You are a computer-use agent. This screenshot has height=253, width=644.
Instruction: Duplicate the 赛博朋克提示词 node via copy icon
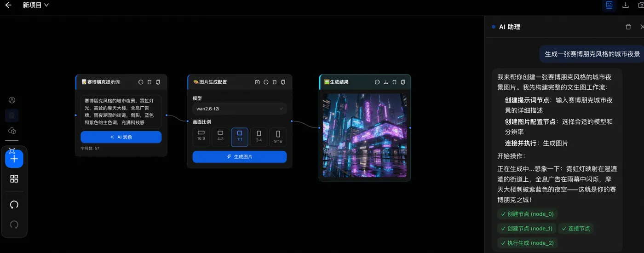click(158, 82)
